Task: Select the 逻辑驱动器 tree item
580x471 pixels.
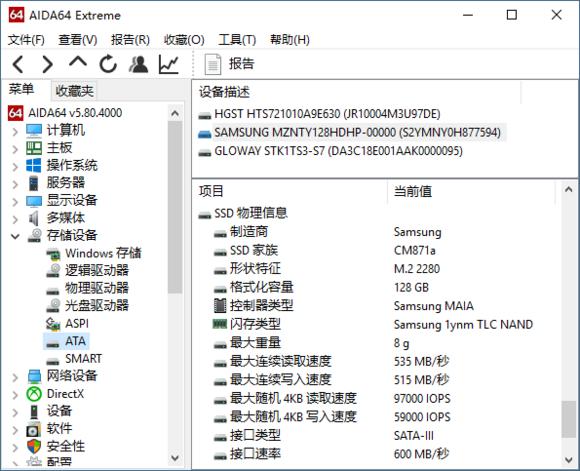Action: pos(97,270)
